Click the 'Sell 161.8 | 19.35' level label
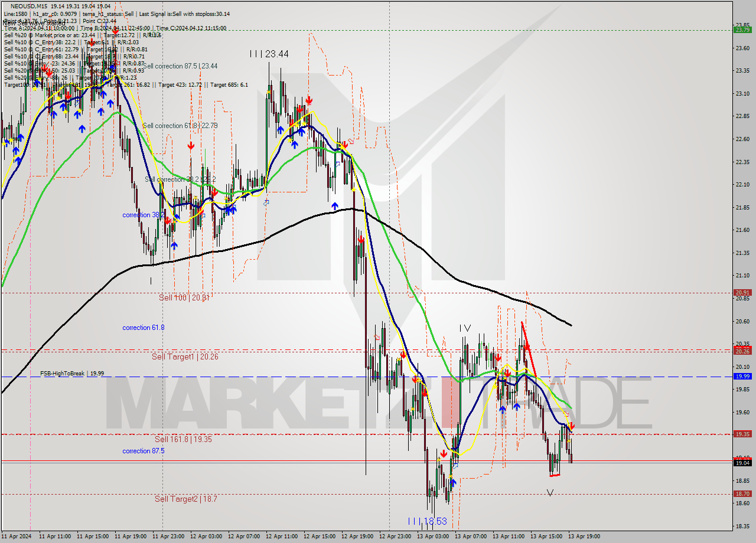This screenshot has height=543, width=756. point(183,439)
